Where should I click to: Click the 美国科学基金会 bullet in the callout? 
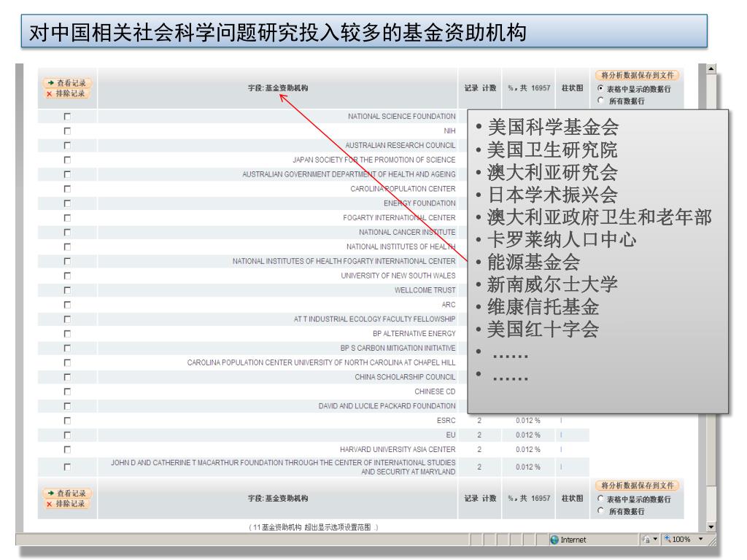pos(553,127)
